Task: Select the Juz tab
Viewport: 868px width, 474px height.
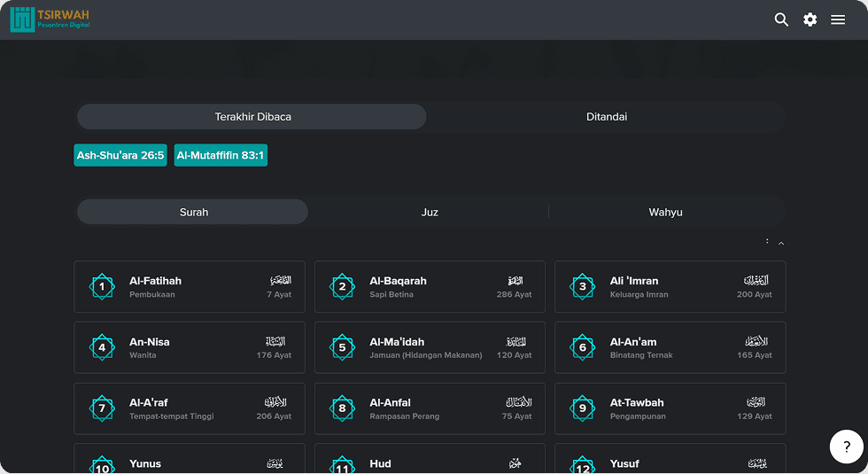Action: tap(430, 212)
